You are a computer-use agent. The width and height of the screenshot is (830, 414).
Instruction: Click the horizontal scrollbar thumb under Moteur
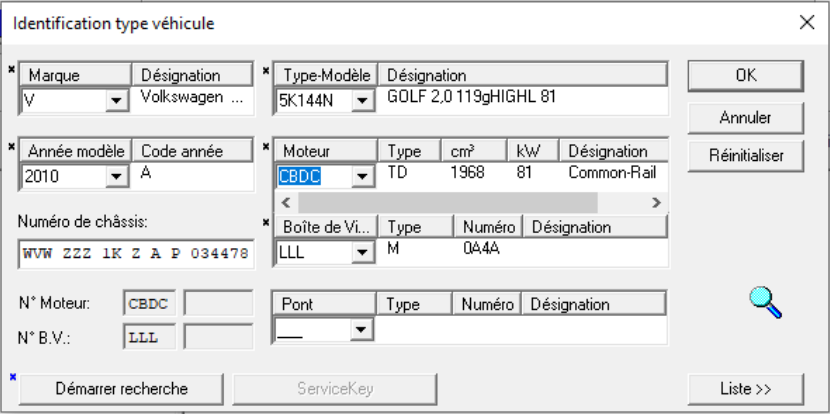coord(448,202)
